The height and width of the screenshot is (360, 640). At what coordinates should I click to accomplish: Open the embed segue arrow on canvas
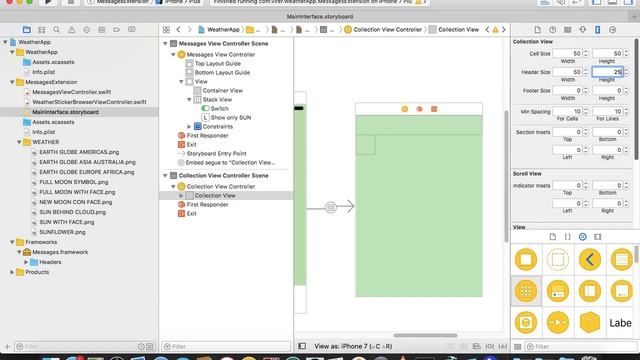click(x=331, y=207)
